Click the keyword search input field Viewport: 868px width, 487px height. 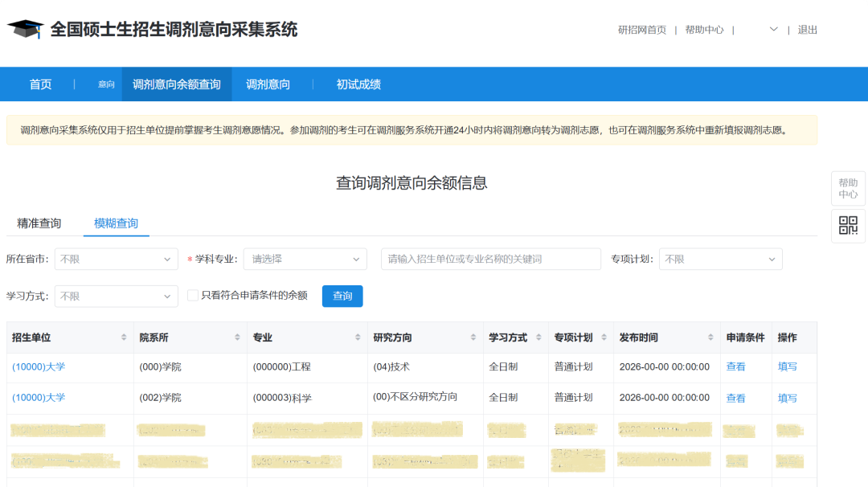[x=490, y=259]
